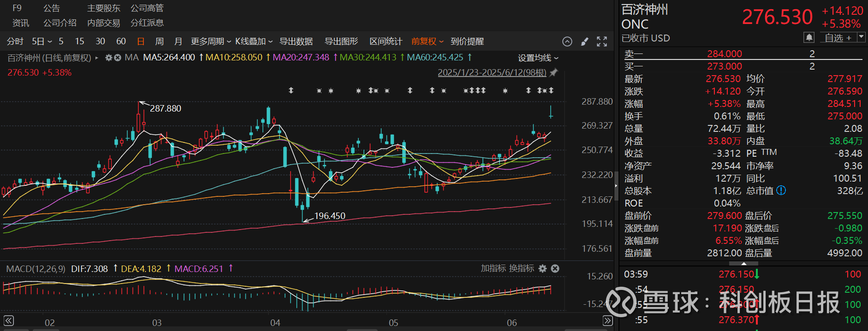Click 导出数据 export data
The image size is (868, 331).
click(x=296, y=41)
